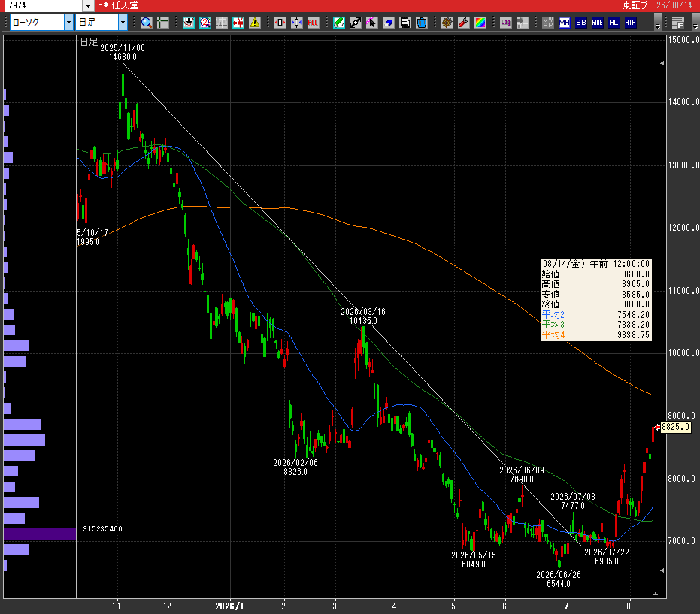
Task: Toggle the Log scale button
Action: (x=505, y=23)
